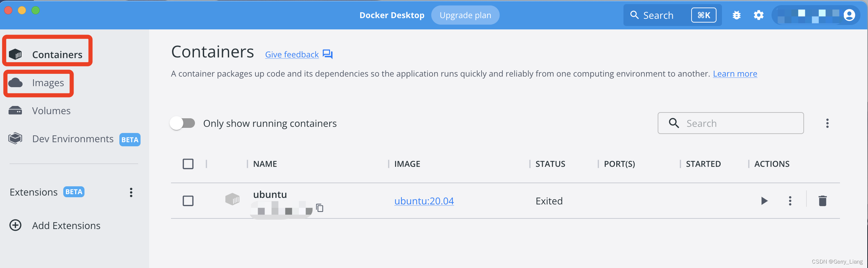This screenshot has height=268, width=868.
Task: Open troubleshoot via the bug icon
Action: pos(737,15)
